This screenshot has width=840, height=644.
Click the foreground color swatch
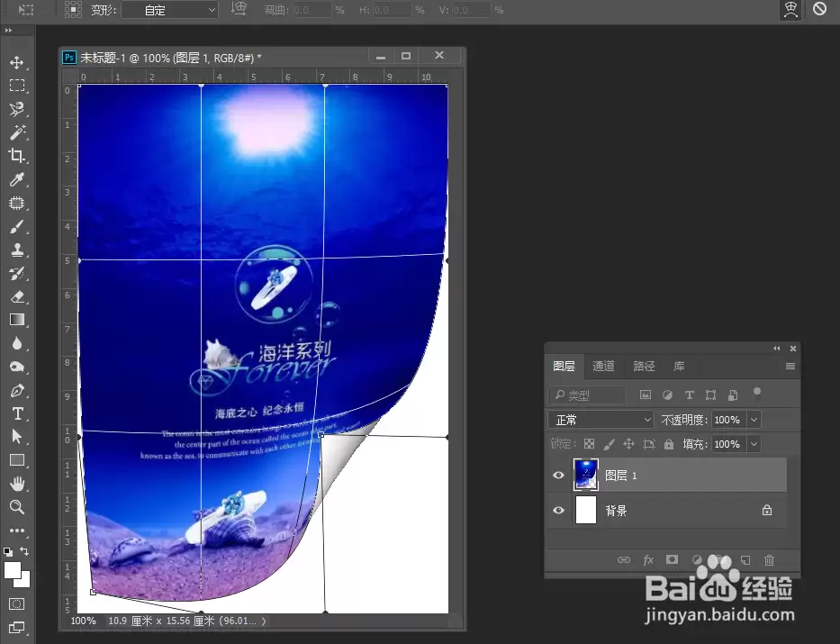(x=13, y=570)
